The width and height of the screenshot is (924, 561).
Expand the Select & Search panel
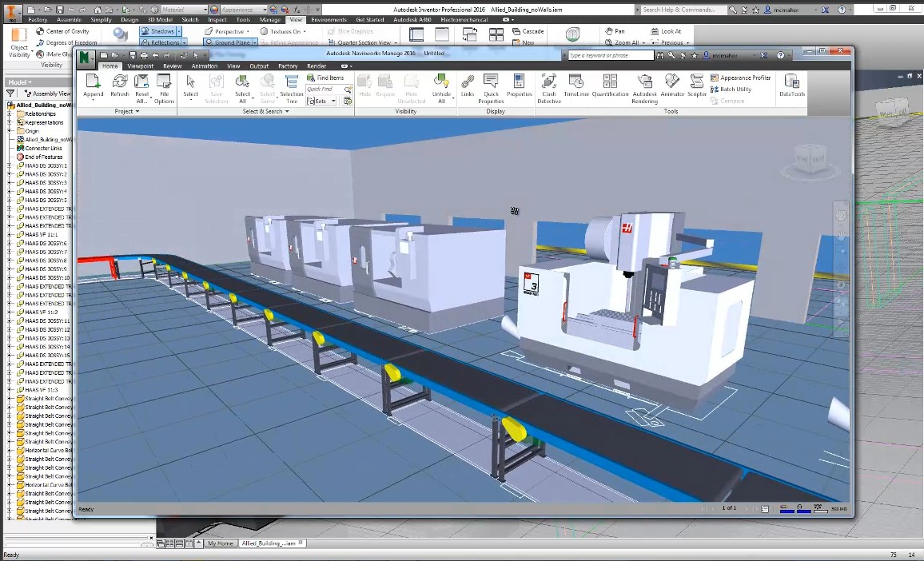265,111
